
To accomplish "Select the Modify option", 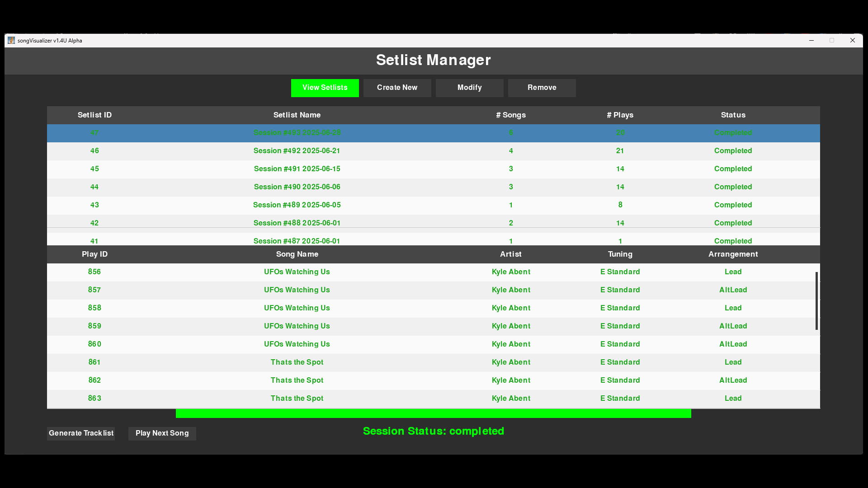I will click(469, 88).
